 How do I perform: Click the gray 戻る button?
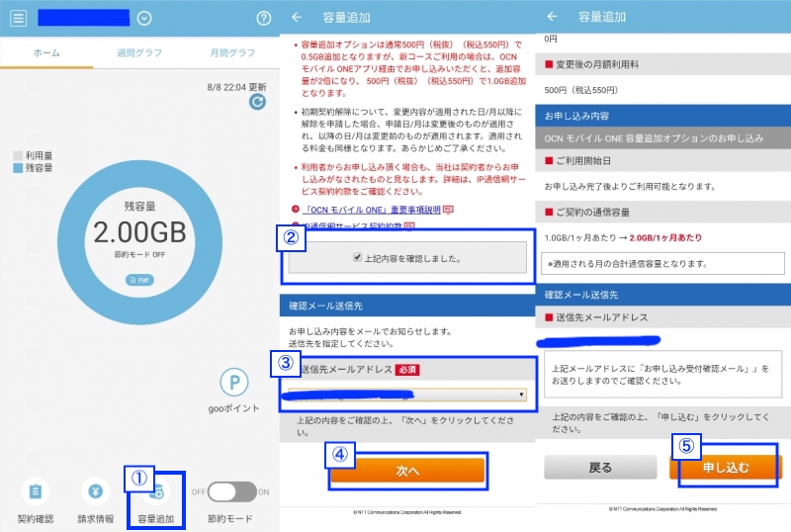coord(600,468)
